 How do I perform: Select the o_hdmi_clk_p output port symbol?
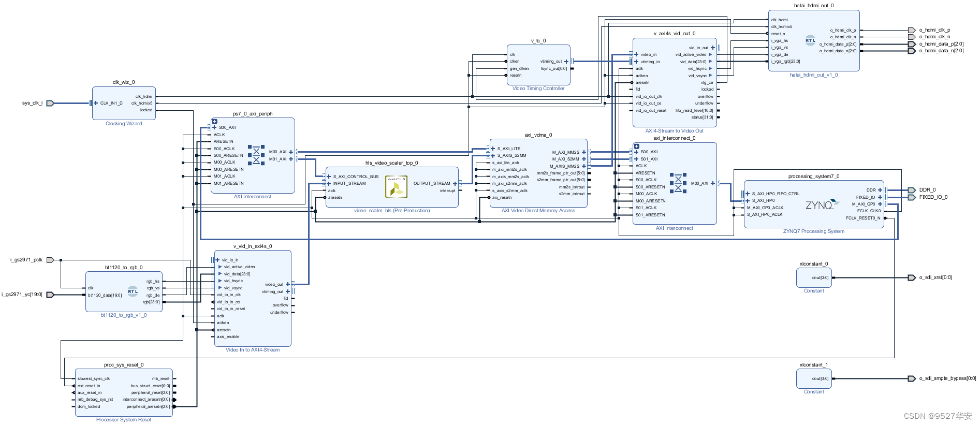(x=912, y=30)
